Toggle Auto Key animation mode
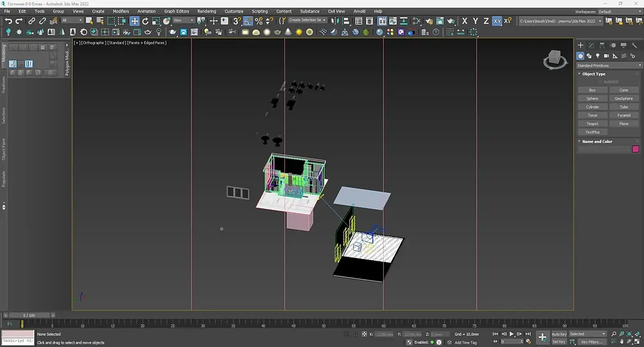This screenshot has height=347, width=644. click(559, 334)
